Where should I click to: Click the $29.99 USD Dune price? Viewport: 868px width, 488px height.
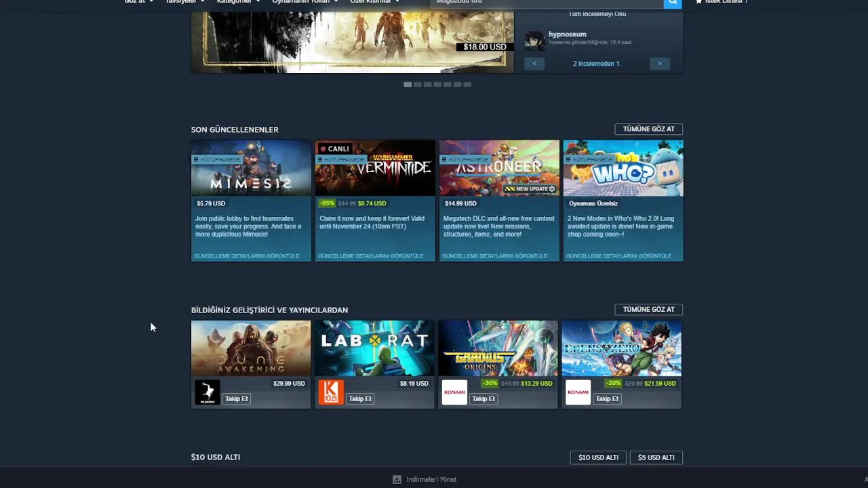click(x=289, y=384)
